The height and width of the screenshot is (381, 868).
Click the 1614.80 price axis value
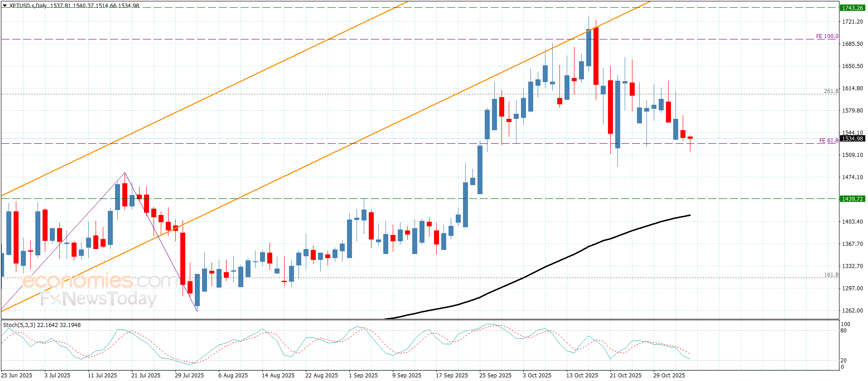(852, 88)
